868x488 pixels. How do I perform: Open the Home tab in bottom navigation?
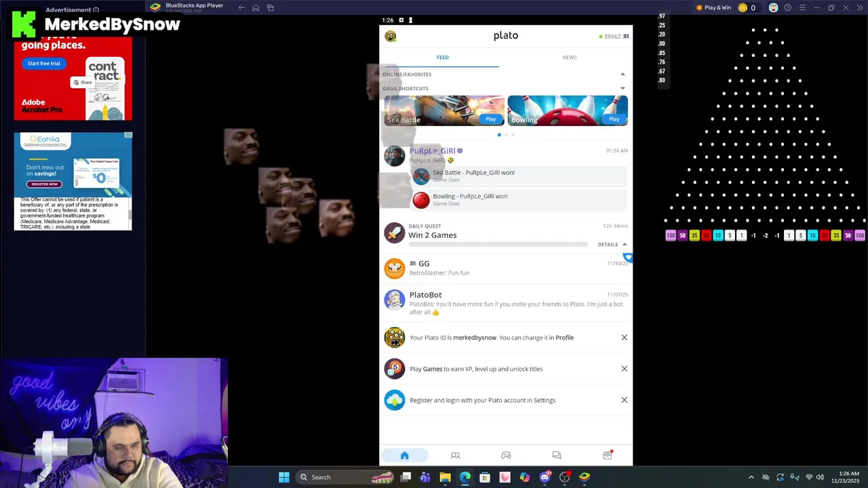pyautogui.click(x=405, y=455)
